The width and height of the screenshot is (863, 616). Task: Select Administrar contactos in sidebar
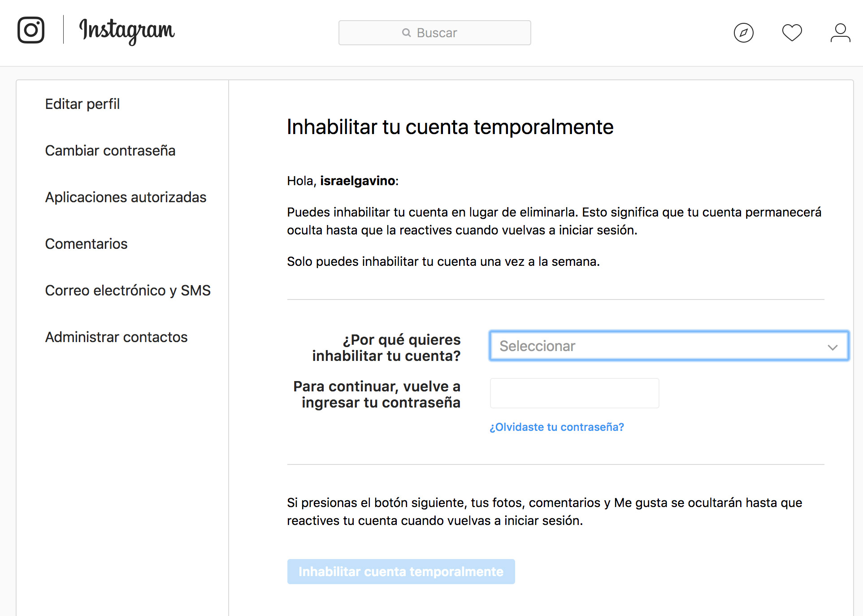[x=116, y=337]
